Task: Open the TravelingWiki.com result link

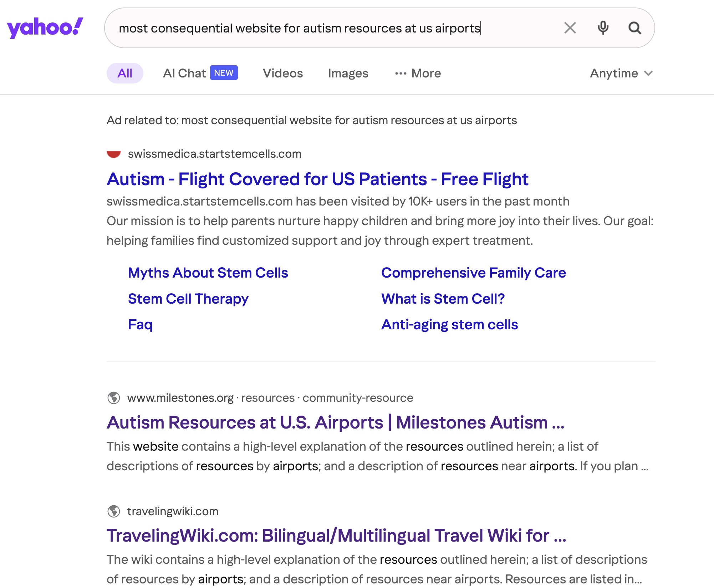Action: pos(336,536)
